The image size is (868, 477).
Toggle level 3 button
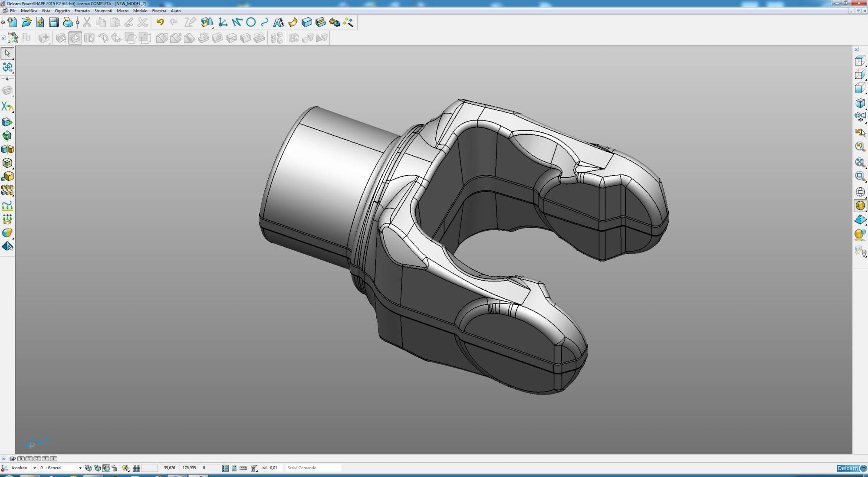45,458
